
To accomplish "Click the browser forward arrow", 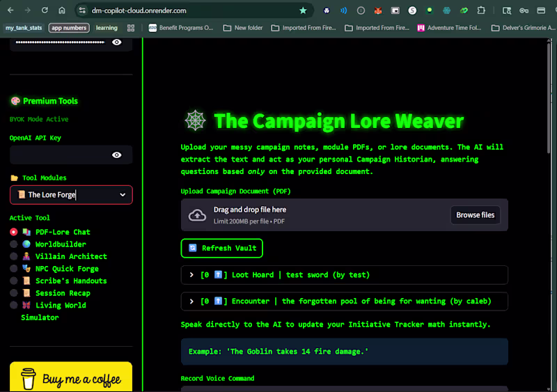I will click(27, 10).
